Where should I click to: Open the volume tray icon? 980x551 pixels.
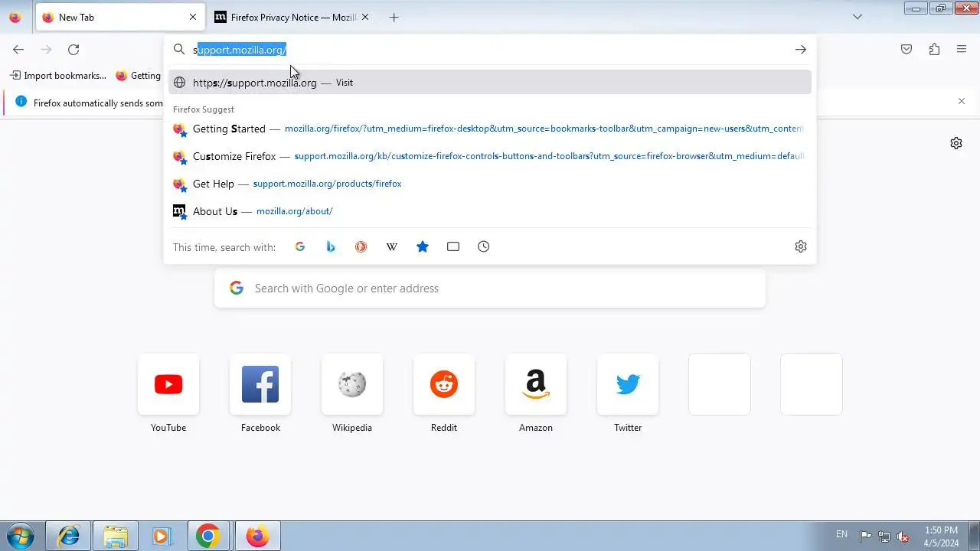click(x=903, y=536)
